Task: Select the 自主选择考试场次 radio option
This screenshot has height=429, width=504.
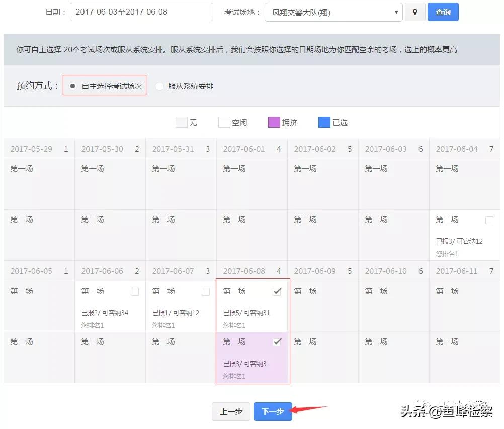Action: [x=73, y=86]
